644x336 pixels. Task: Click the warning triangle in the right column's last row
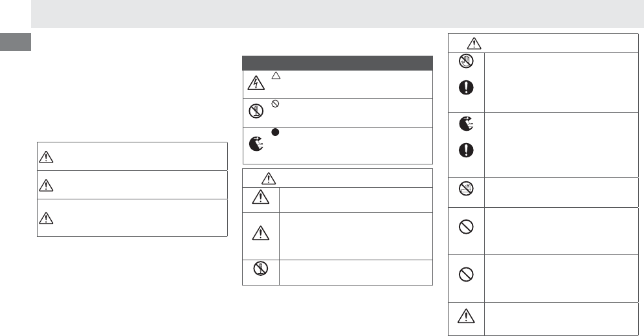coord(466,318)
